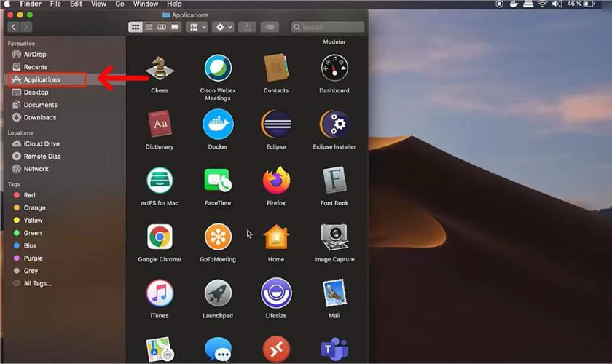This screenshot has height=364, width=612.
Task: Open the Go menu
Action: [119, 4]
